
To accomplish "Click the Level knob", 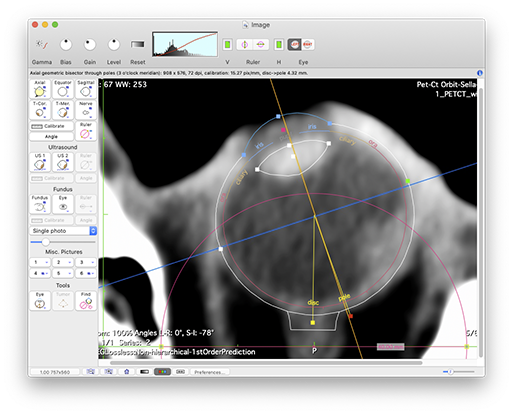I will 114,44.
